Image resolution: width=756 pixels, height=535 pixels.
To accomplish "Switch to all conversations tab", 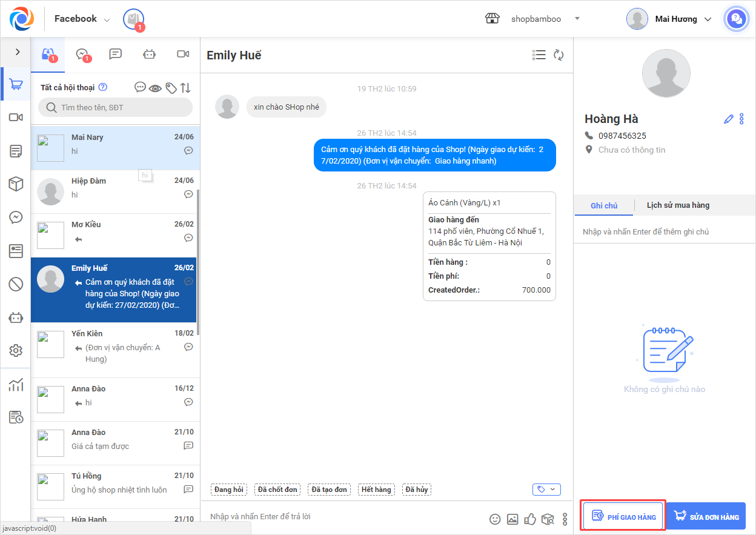I will point(48,54).
